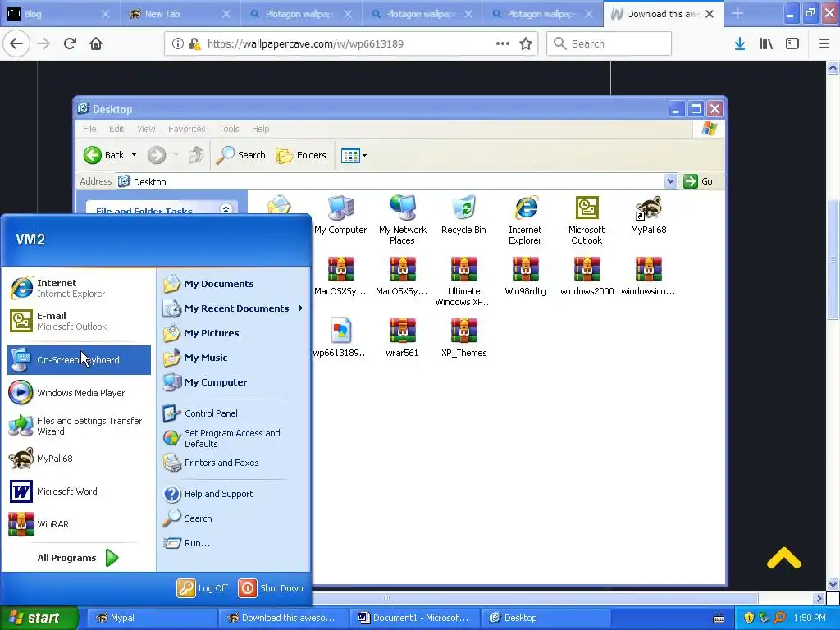Open Control Panel from Start menu
Screen dimensions: 840x630
[232, 413]
